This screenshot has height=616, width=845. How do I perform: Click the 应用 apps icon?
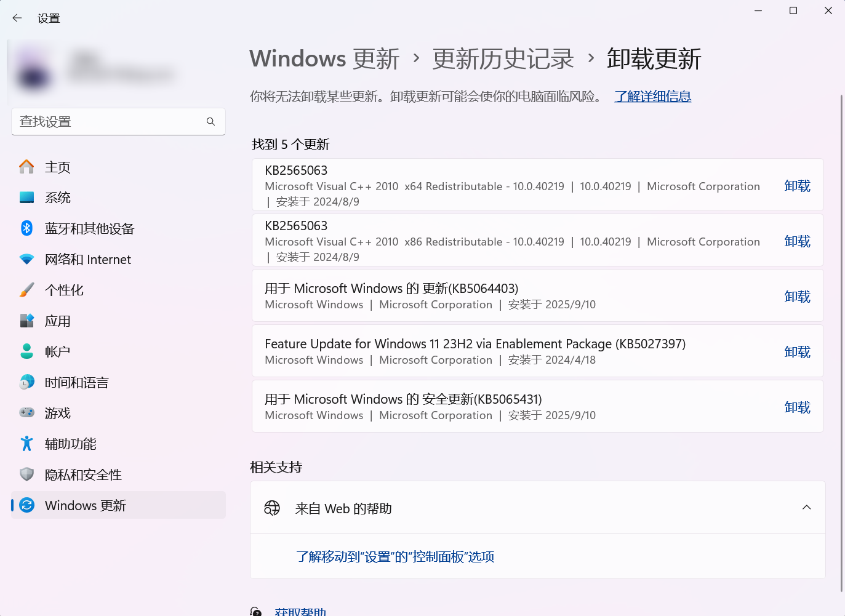click(x=26, y=321)
